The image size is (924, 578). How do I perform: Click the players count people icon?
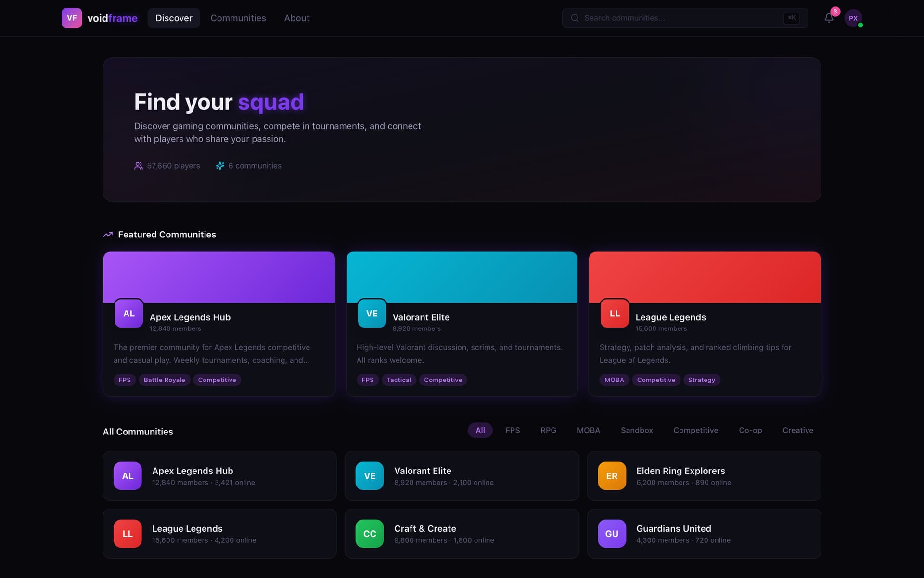click(x=139, y=166)
